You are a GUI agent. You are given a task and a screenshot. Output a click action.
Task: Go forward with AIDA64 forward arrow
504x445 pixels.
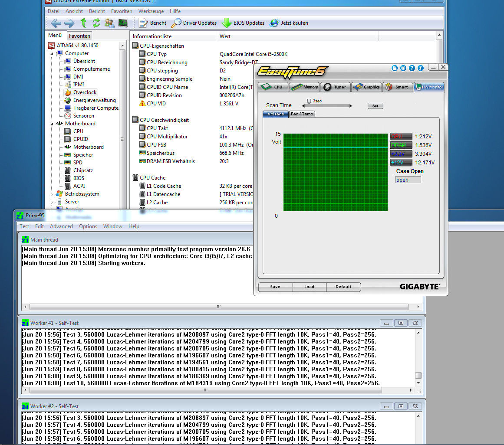[x=69, y=23]
